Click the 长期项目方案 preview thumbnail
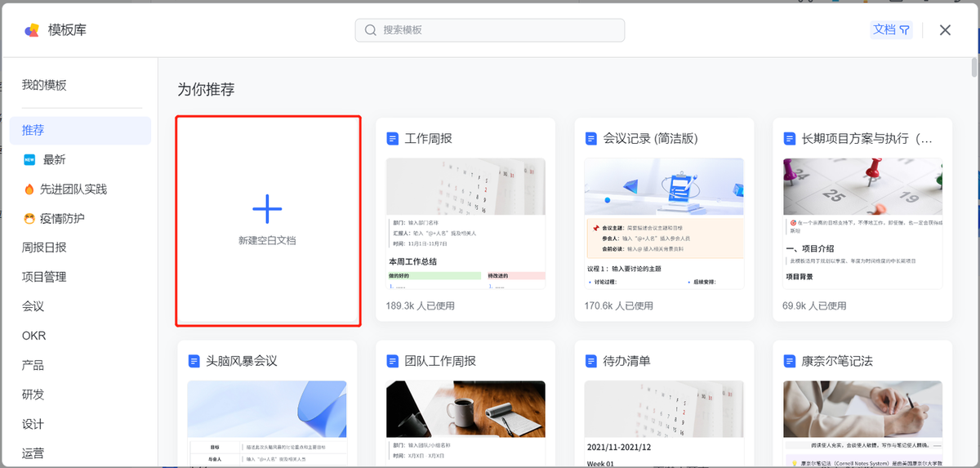 (x=862, y=224)
